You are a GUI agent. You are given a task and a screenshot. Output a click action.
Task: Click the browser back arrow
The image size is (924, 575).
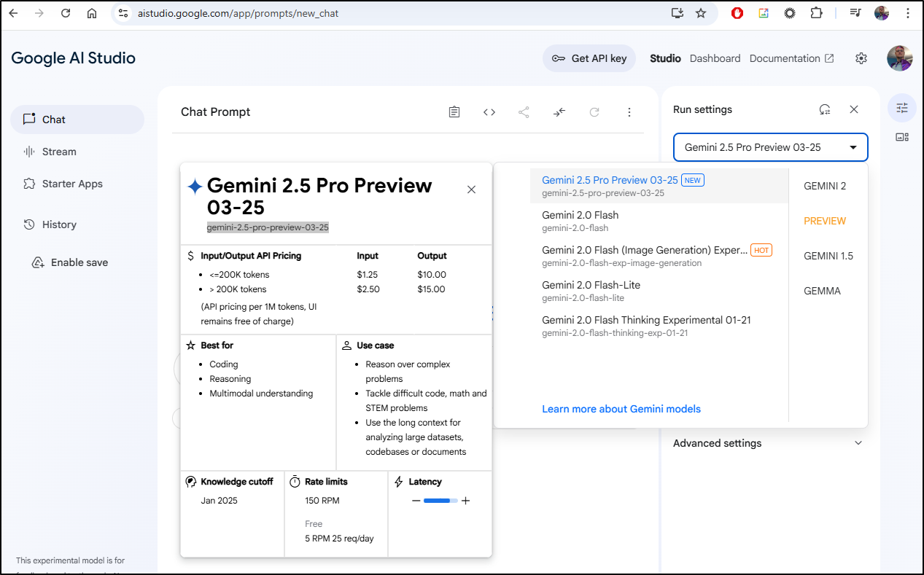(13, 13)
